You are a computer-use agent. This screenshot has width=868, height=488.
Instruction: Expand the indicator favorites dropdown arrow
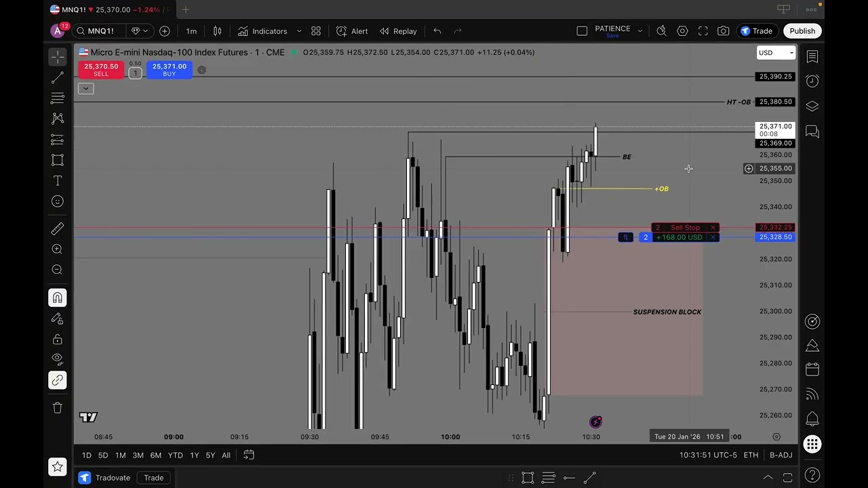point(299,31)
